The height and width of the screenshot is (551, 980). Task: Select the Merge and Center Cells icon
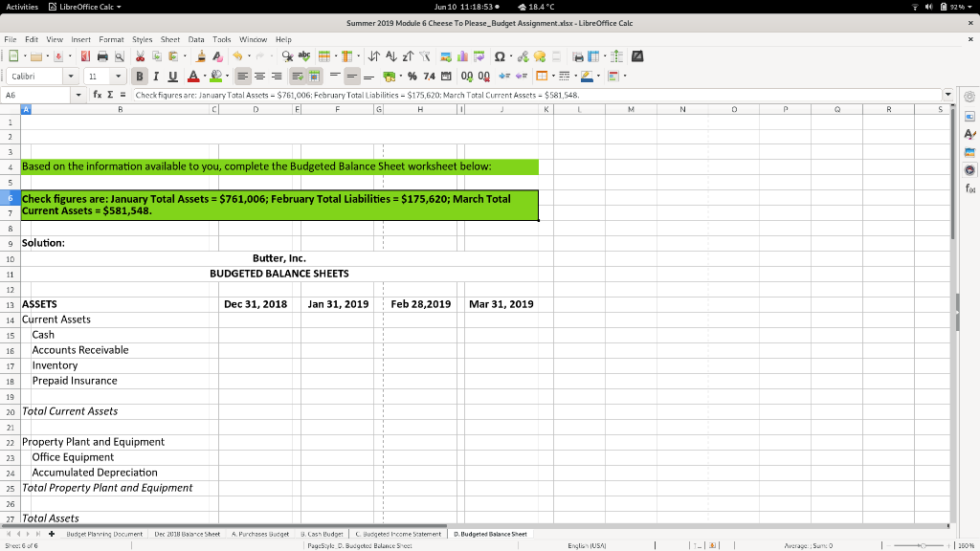tap(314, 77)
